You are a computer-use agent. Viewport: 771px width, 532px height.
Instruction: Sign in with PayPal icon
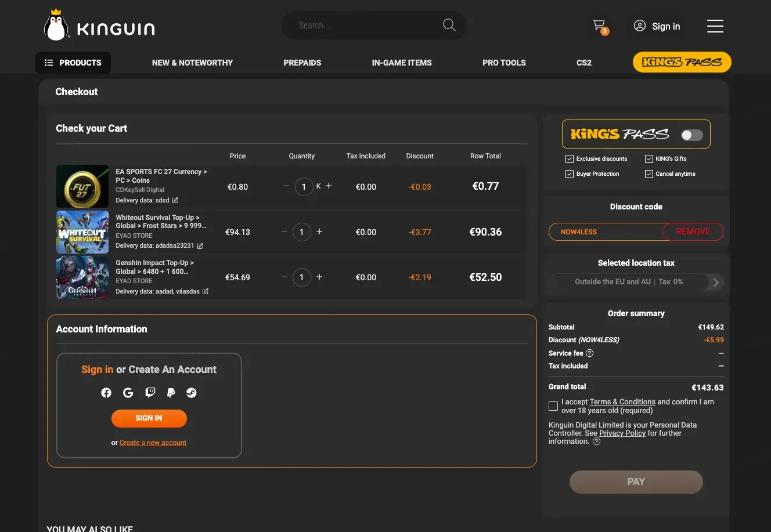pos(171,393)
